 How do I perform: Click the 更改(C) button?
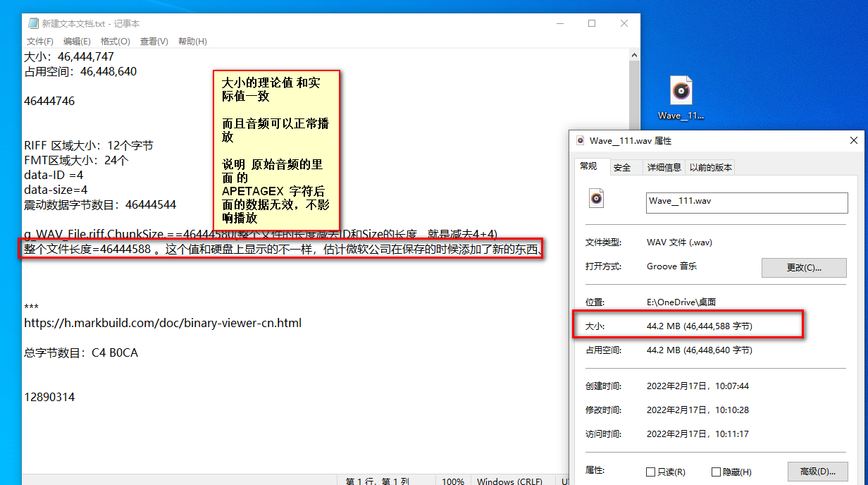(804, 267)
